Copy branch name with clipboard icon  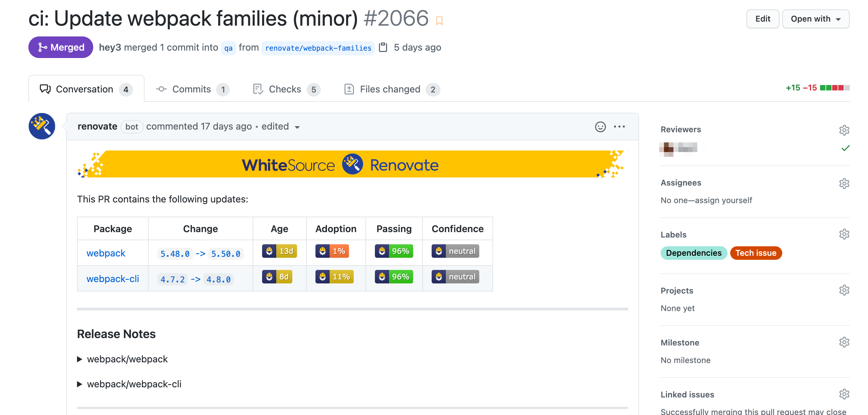coord(383,47)
